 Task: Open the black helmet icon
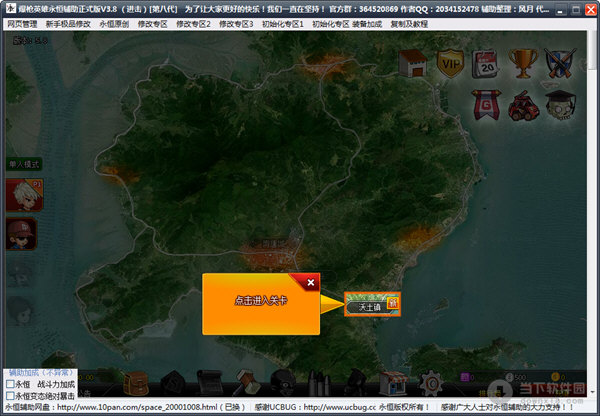pyautogui.click(x=283, y=383)
